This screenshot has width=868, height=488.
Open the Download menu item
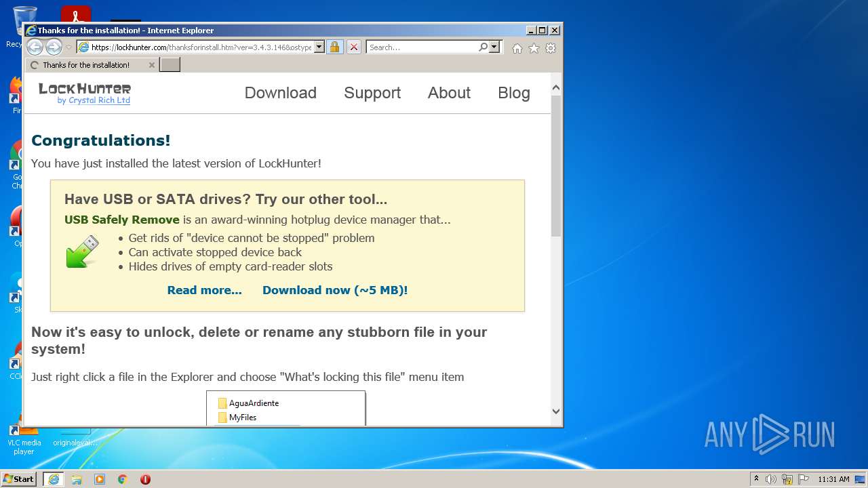point(280,93)
